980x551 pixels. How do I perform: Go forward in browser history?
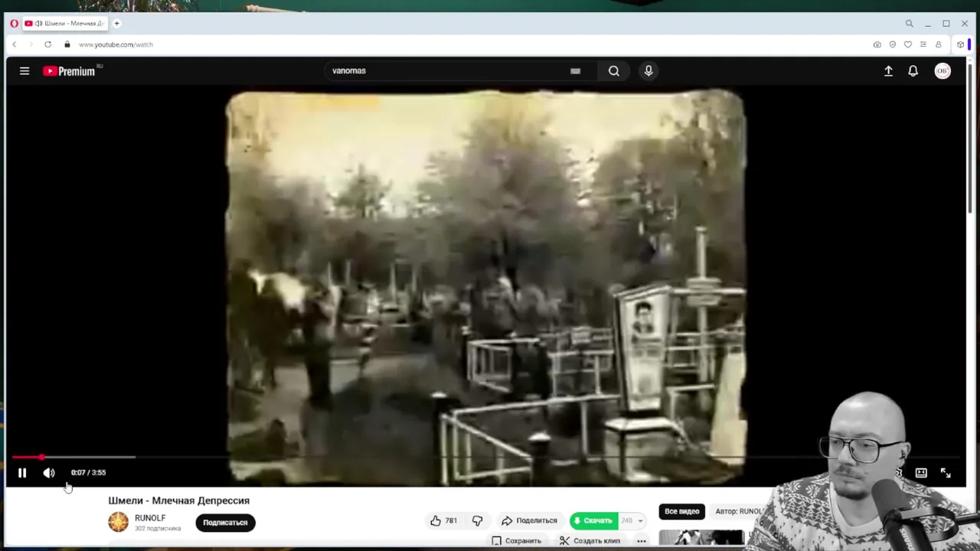pyautogui.click(x=31, y=44)
